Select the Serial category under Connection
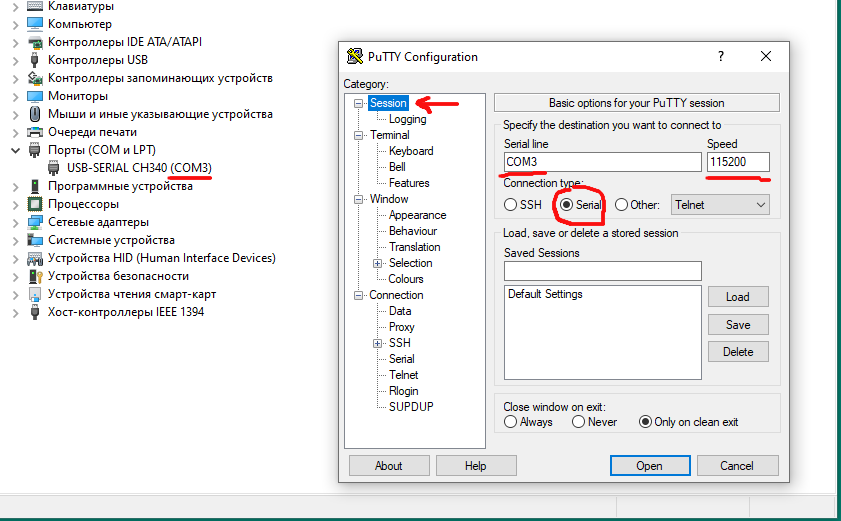 [x=401, y=358]
